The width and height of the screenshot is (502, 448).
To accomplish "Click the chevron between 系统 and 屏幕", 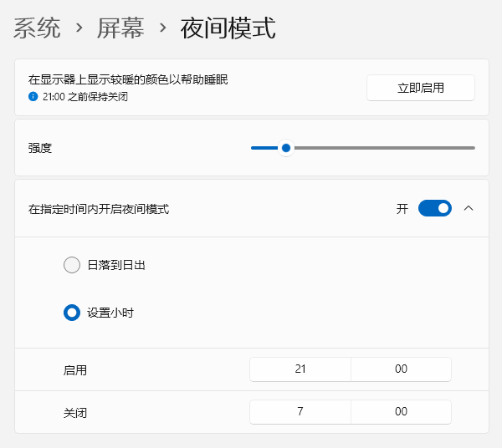I will (x=79, y=28).
